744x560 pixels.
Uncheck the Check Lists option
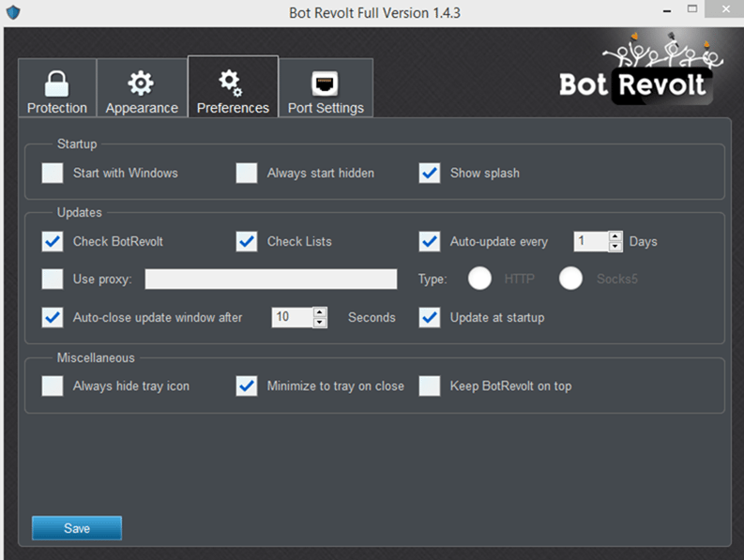247,242
